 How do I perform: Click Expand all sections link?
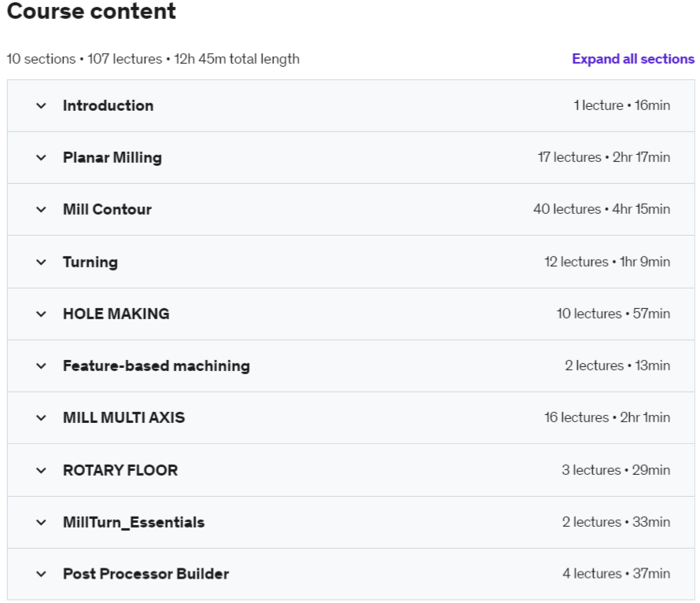(x=633, y=59)
